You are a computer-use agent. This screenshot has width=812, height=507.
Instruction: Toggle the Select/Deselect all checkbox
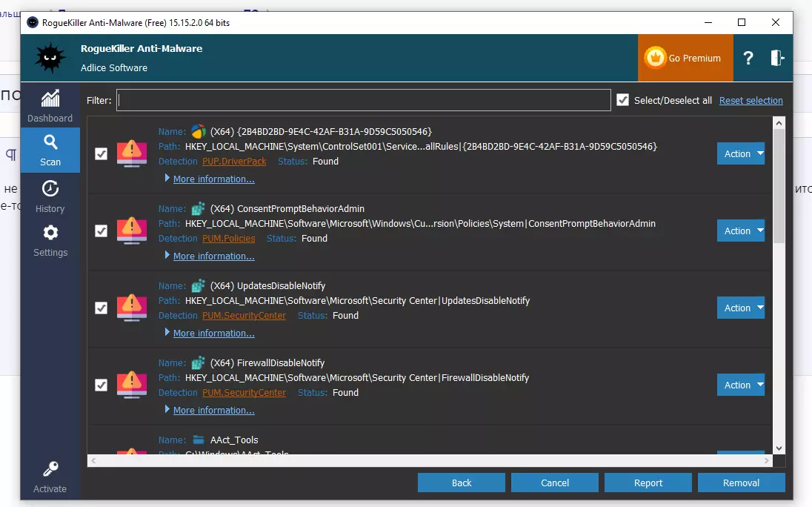click(x=623, y=100)
